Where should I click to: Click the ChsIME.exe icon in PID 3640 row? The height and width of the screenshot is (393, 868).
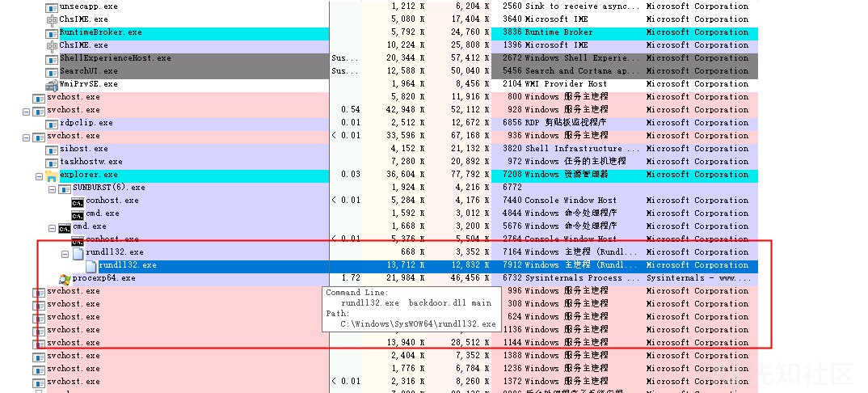(x=52, y=20)
